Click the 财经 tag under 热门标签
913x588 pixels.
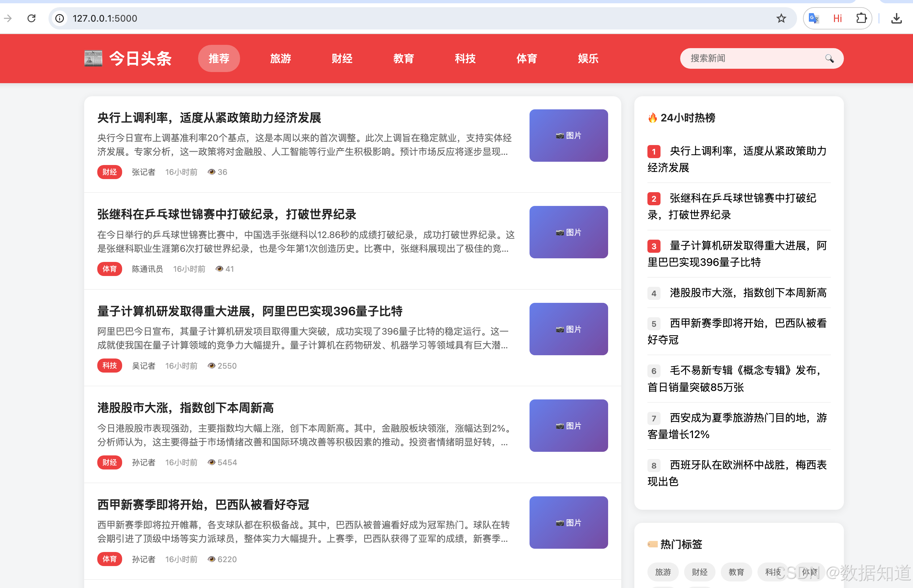click(x=699, y=572)
